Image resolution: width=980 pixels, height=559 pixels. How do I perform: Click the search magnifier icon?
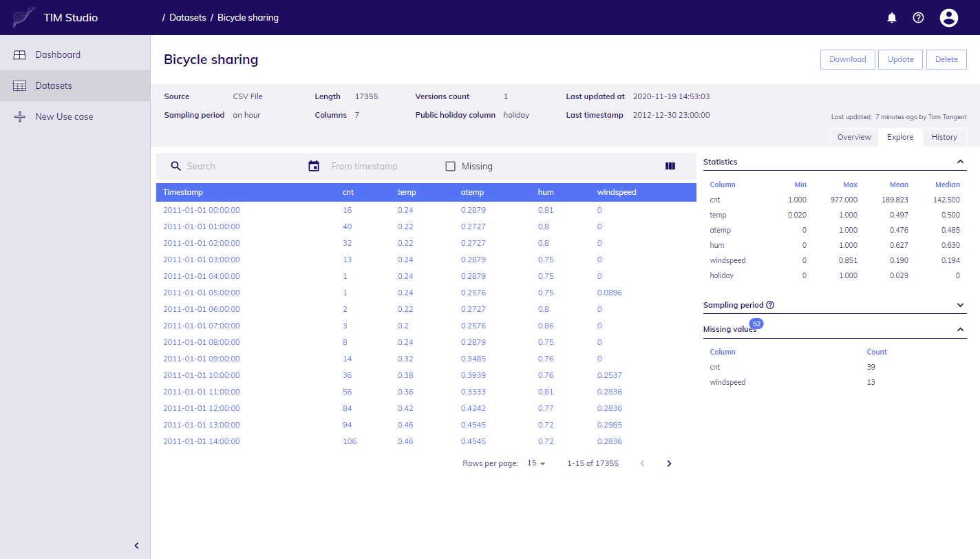click(x=175, y=166)
